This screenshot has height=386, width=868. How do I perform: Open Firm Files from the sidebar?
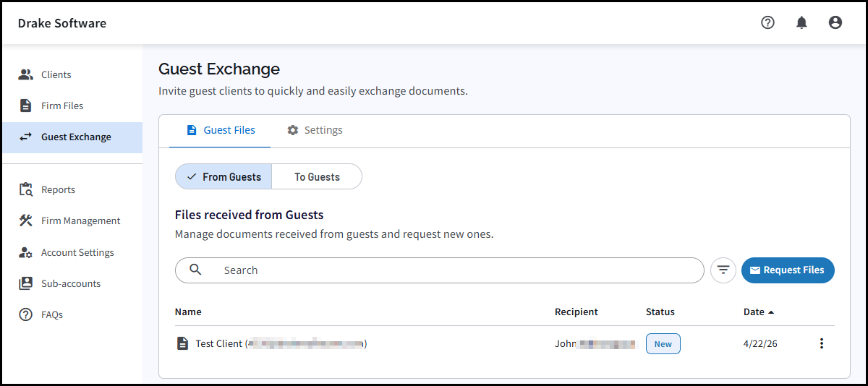coord(61,106)
